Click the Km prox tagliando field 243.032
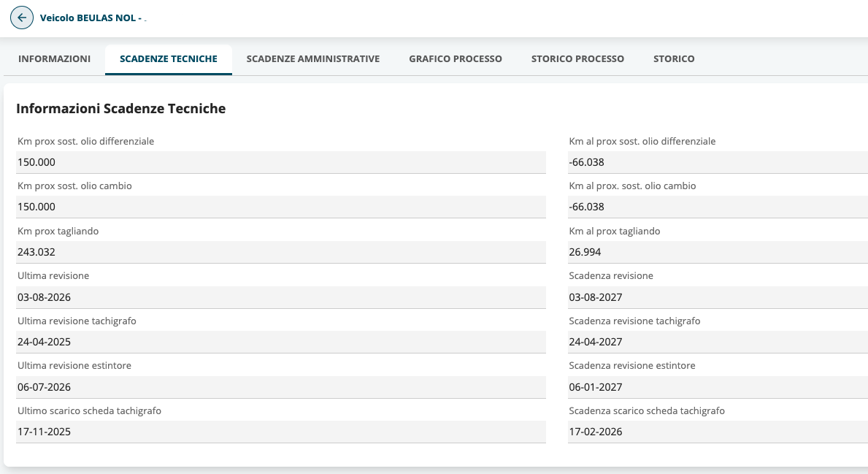868x474 pixels. (x=281, y=252)
